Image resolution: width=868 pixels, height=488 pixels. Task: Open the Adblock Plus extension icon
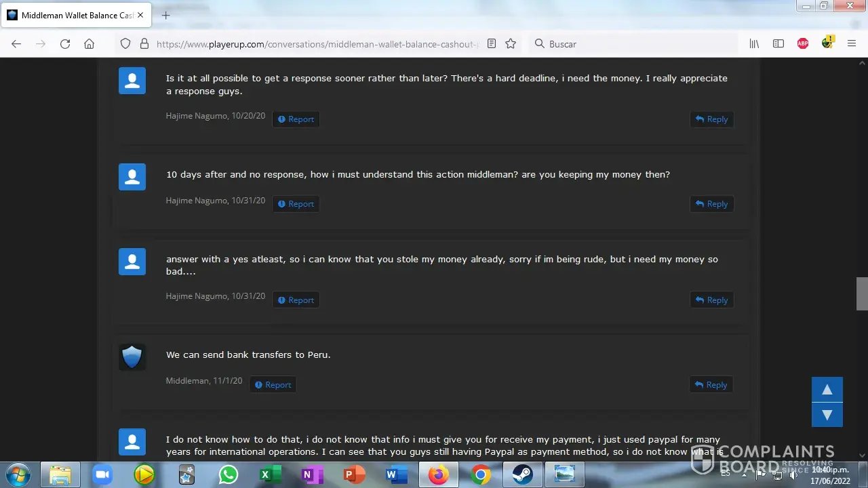coord(803,43)
